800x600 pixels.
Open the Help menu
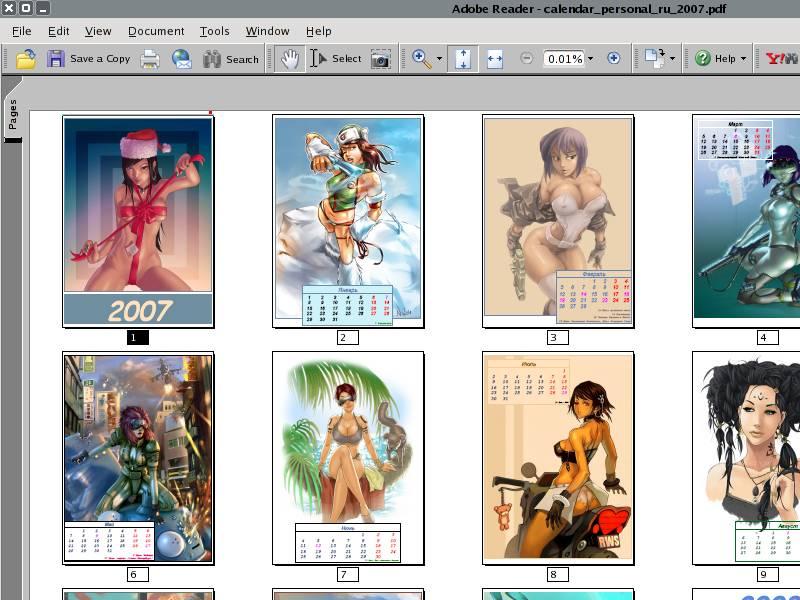(x=319, y=31)
